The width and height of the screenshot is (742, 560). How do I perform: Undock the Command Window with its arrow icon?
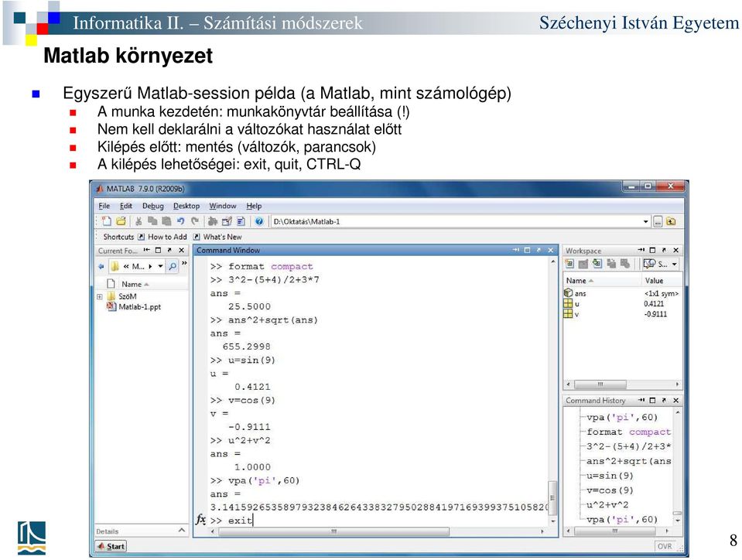(539, 250)
